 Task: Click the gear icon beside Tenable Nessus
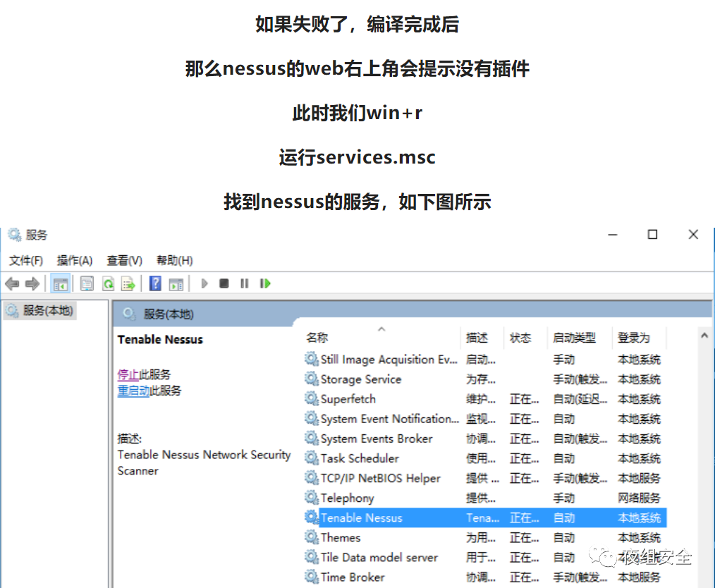point(312,517)
